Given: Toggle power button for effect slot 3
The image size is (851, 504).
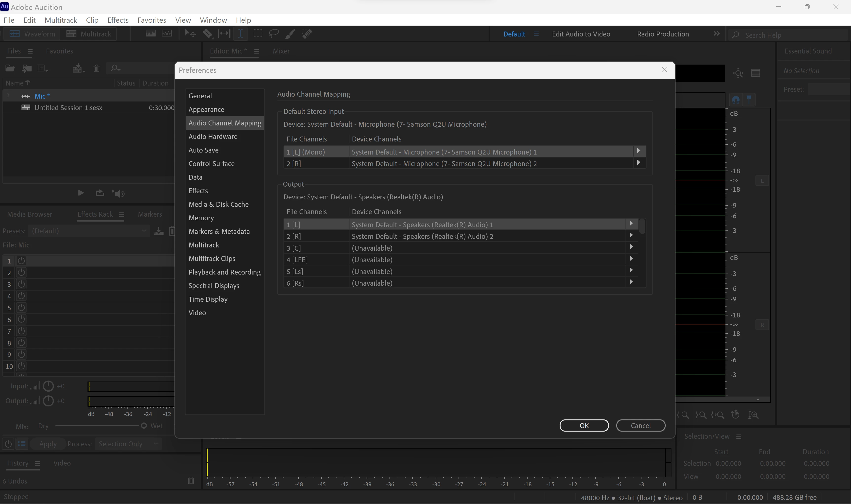Looking at the screenshot, I should click(21, 284).
